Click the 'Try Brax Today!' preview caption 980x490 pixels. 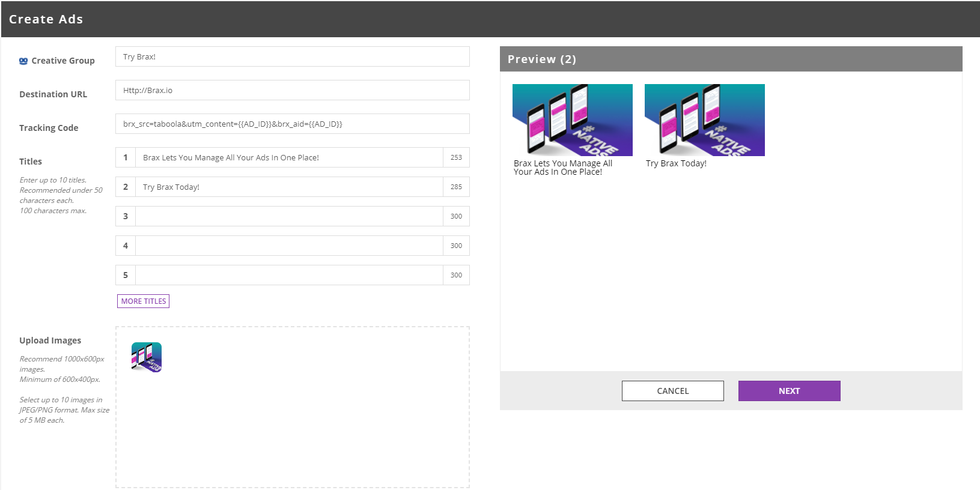(676, 163)
